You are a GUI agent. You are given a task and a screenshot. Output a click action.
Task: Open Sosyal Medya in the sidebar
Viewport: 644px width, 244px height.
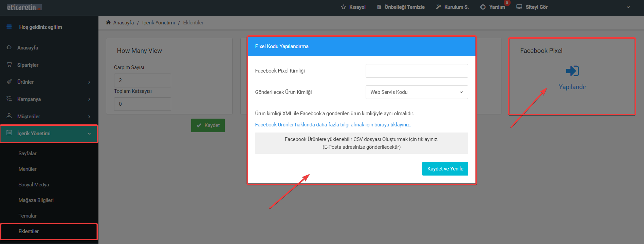point(34,185)
